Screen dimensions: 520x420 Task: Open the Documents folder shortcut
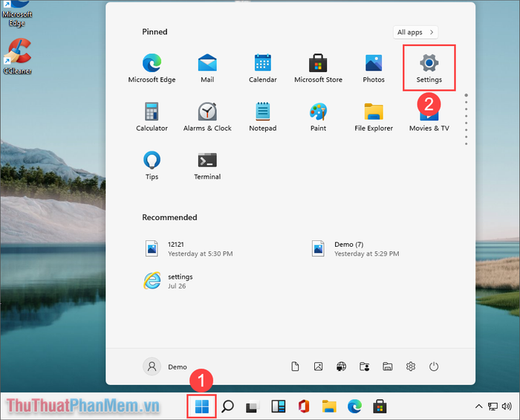point(295,366)
